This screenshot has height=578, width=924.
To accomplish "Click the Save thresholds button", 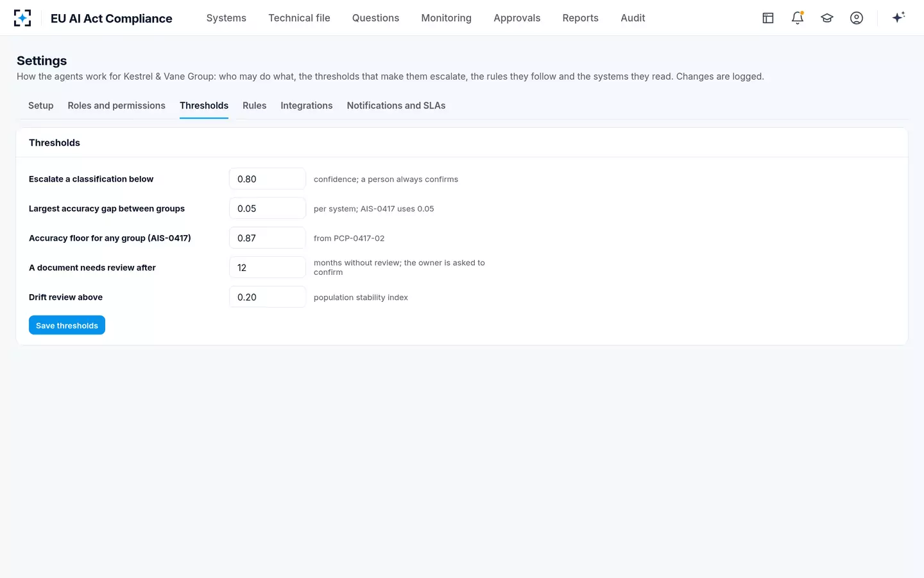I will 67,326.
